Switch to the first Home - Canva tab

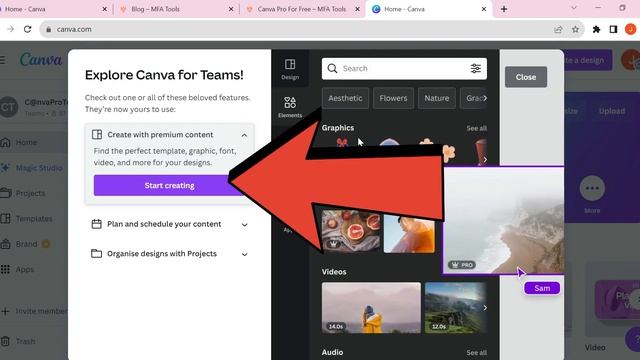click(x=25, y=9)
